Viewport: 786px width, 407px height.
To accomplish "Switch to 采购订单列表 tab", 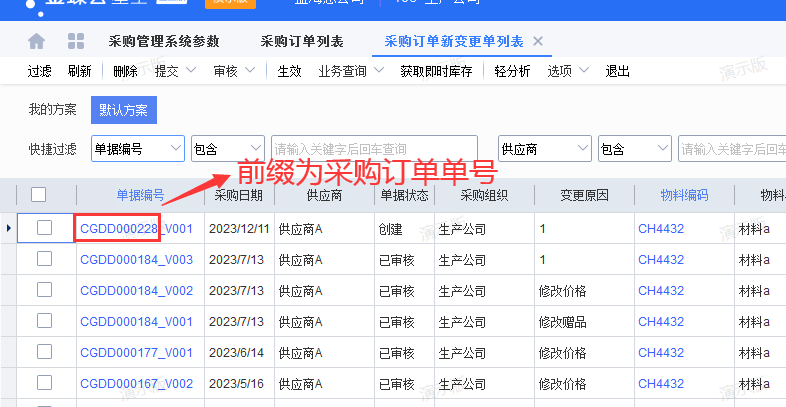I will (x=302, y=41).
